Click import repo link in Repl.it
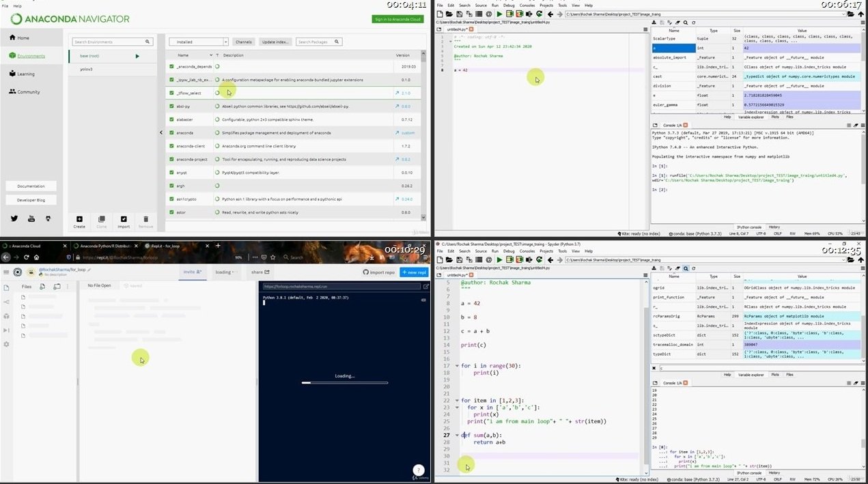The image size is (868, 484). 379,272
